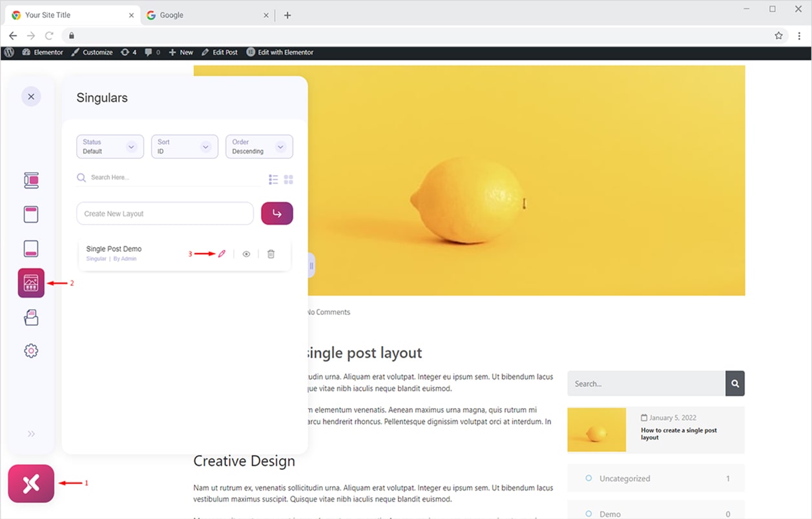Open the Order Descending dropdown
The height and width of the screenshot is (519, 812).
[x=259, y=147]
